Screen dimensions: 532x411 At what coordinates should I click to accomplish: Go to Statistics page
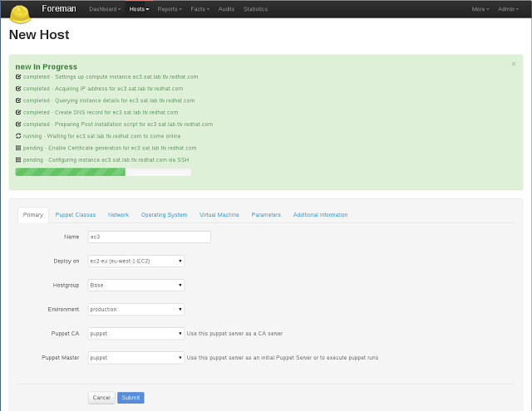tap(255, 9)
